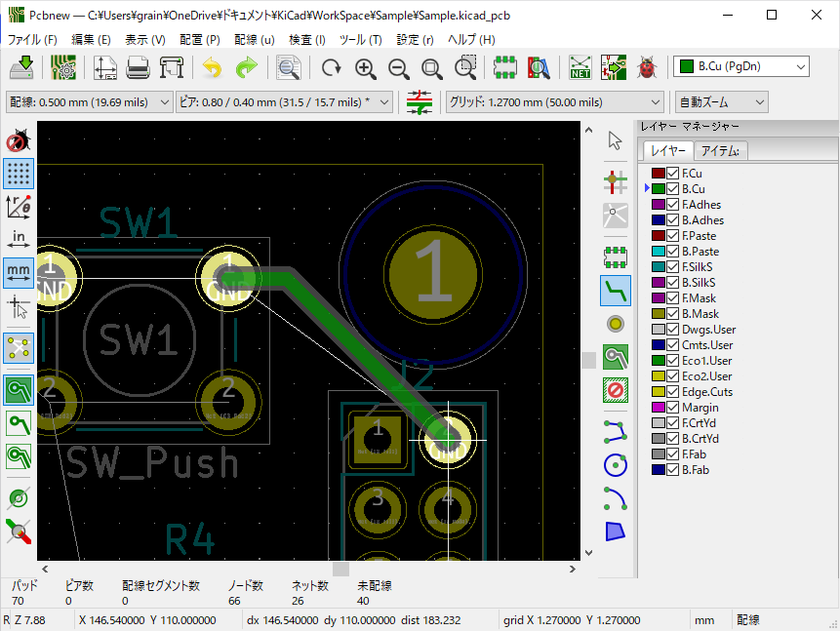Toggle grid display
This screenshot has width=840, height=631.
click(x=19, y=174)
